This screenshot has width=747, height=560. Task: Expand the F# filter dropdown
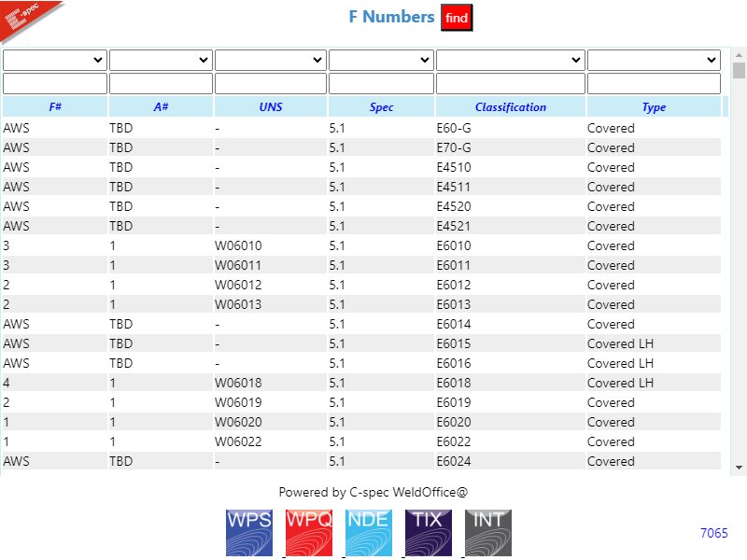55,60
